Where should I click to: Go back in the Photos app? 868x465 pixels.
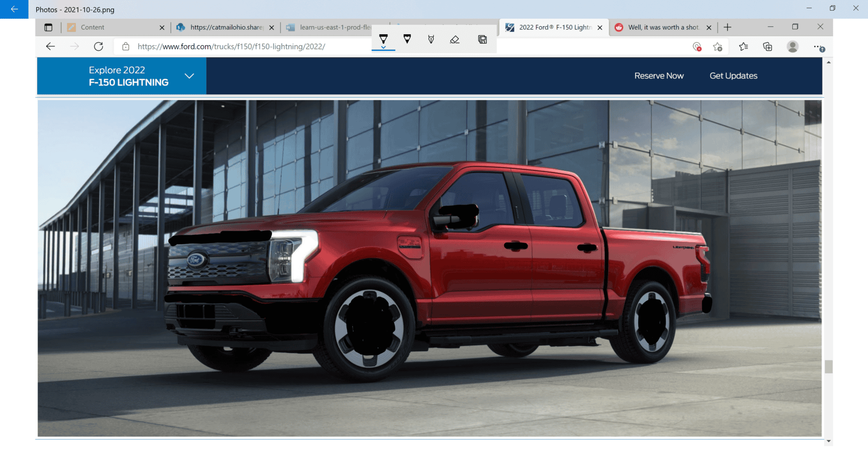click(x=14, y=9)
